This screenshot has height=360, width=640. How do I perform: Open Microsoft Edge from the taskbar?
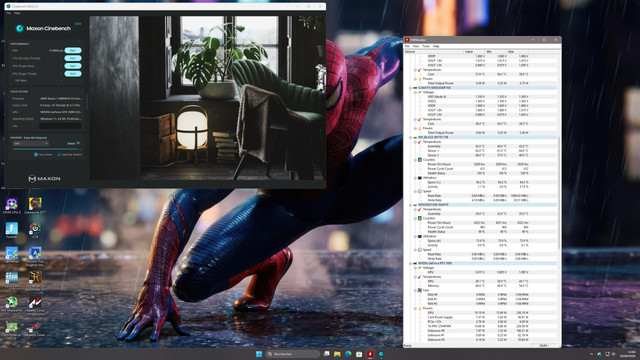[x=348, y=354]
